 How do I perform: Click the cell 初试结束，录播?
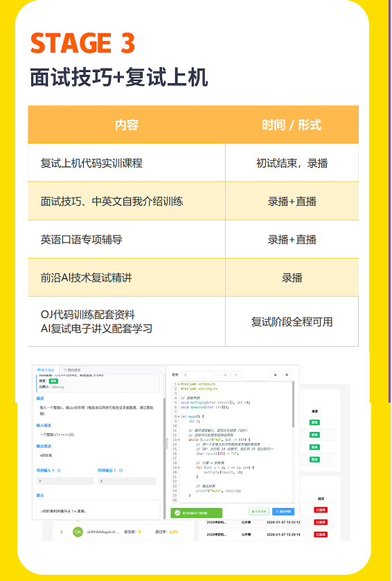coord(292,163)
